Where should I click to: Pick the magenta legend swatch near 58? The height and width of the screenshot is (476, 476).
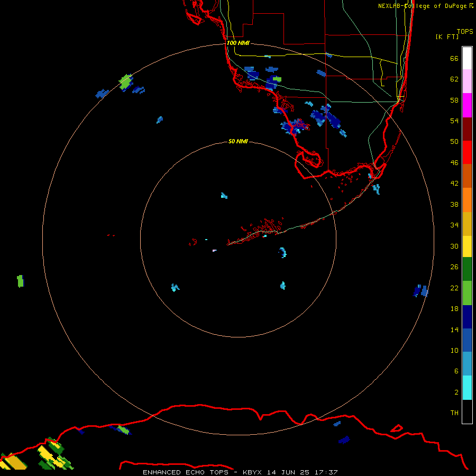coord(467,105)
